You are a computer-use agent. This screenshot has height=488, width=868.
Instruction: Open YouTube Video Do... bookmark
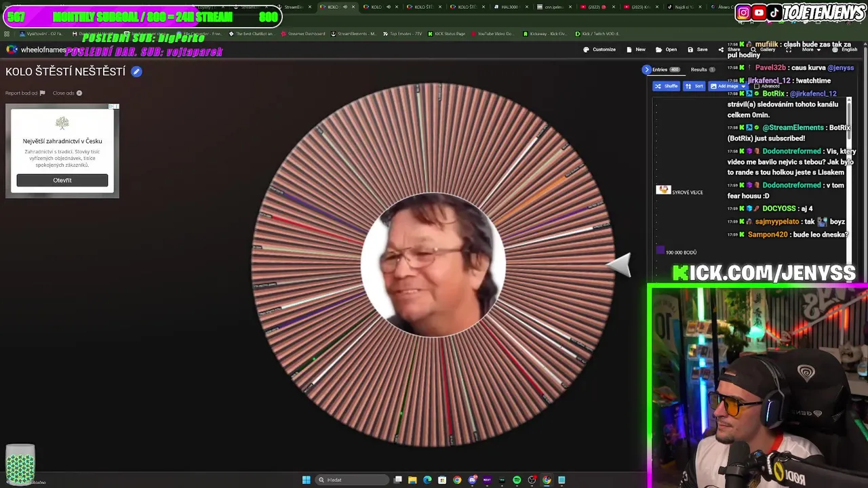(x=492, y=33)
